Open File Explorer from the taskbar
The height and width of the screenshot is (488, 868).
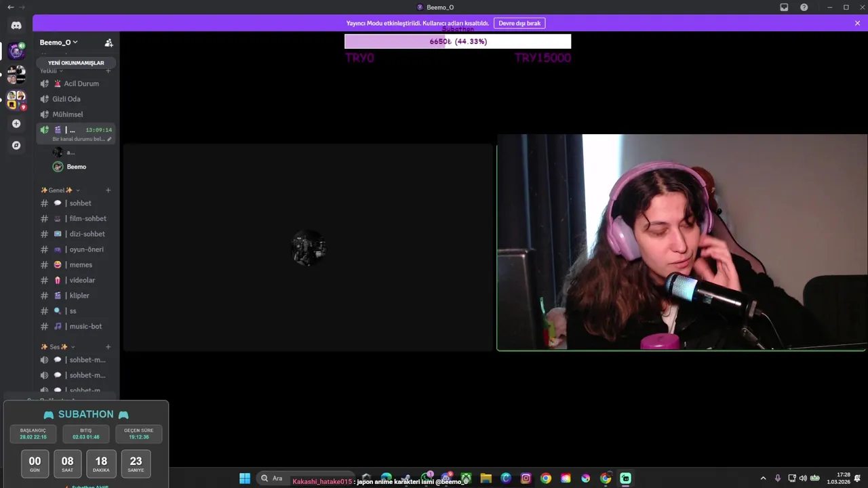coord(486,479)
